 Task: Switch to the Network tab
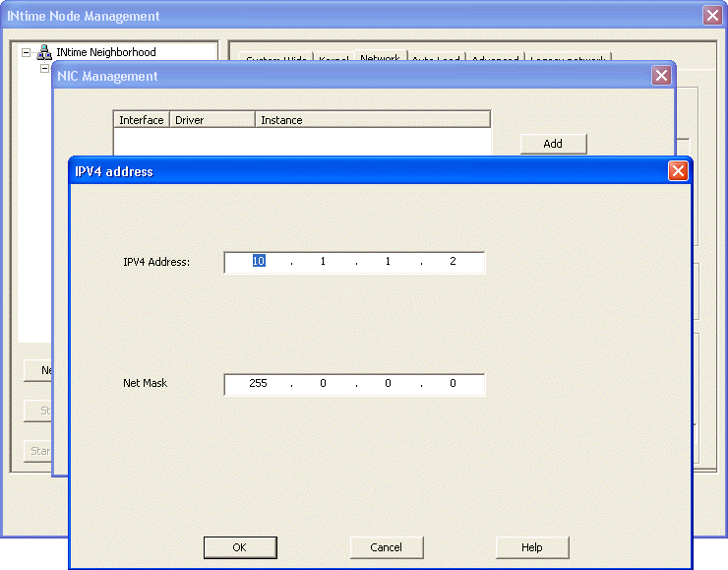tap(380, 59)
